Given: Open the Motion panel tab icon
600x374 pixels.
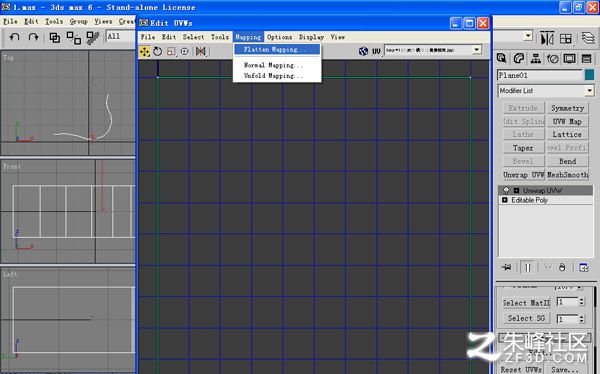Looking at the screenshot, I should (x=553, y=59).
